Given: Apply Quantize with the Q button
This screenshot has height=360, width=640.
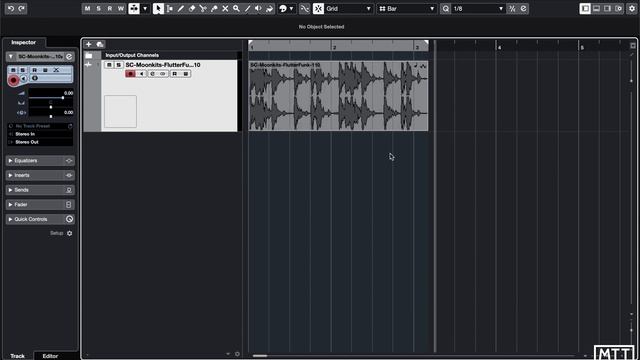Looking at the screenshot, I should pos(446,9).
